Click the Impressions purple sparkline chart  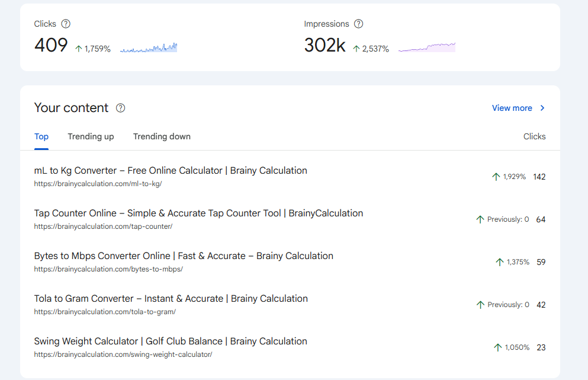[427, 47]
